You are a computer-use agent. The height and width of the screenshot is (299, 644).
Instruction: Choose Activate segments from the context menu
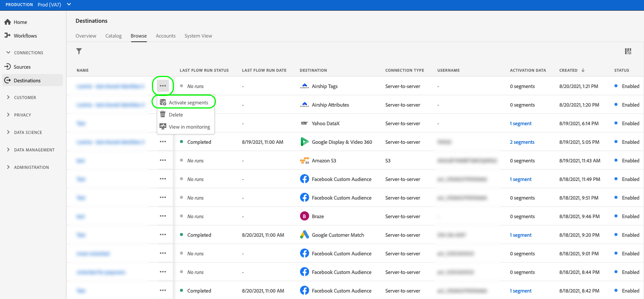pyautogui.click(x=186, y=102)
